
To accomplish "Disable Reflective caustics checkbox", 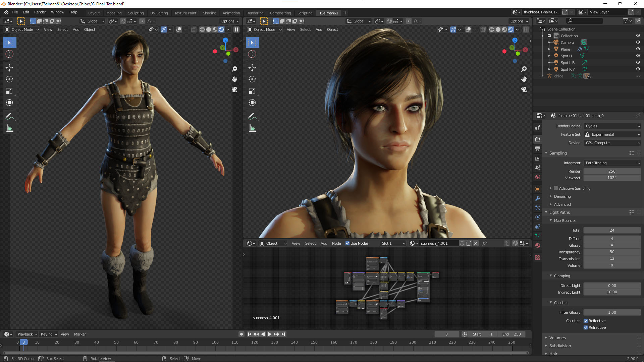I will (x=586, y=321).
